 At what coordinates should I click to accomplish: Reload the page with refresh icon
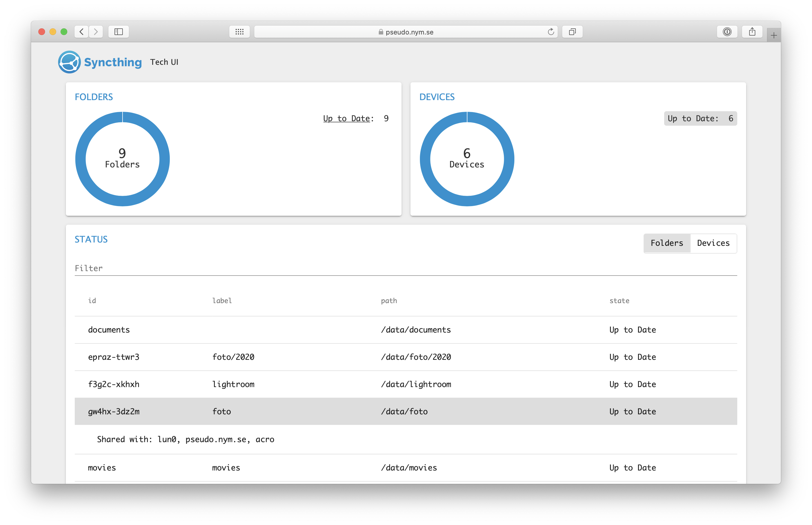[x=551, y=32]
